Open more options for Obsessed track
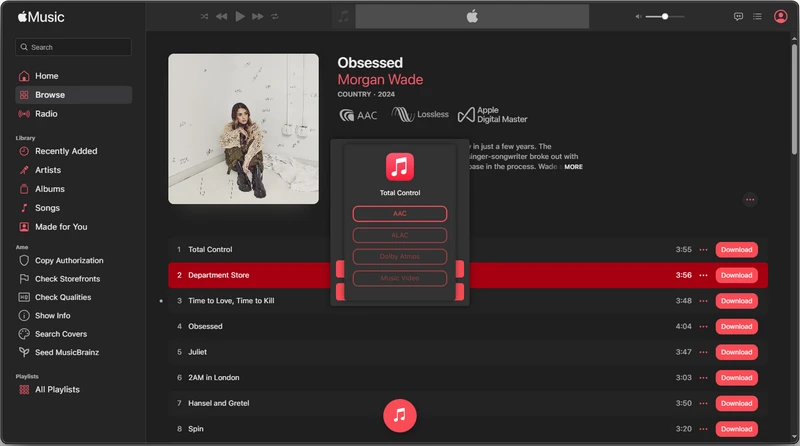The image size is (800, 446). click(704, 326)
